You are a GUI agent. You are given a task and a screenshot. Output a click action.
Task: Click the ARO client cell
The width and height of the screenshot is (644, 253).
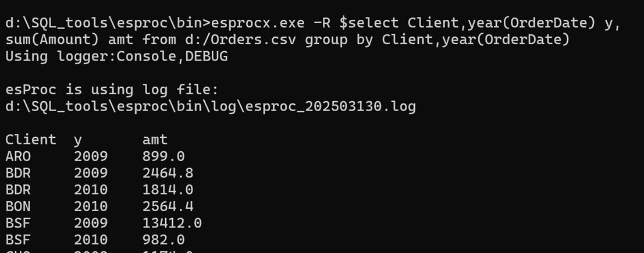coord(18,156)
